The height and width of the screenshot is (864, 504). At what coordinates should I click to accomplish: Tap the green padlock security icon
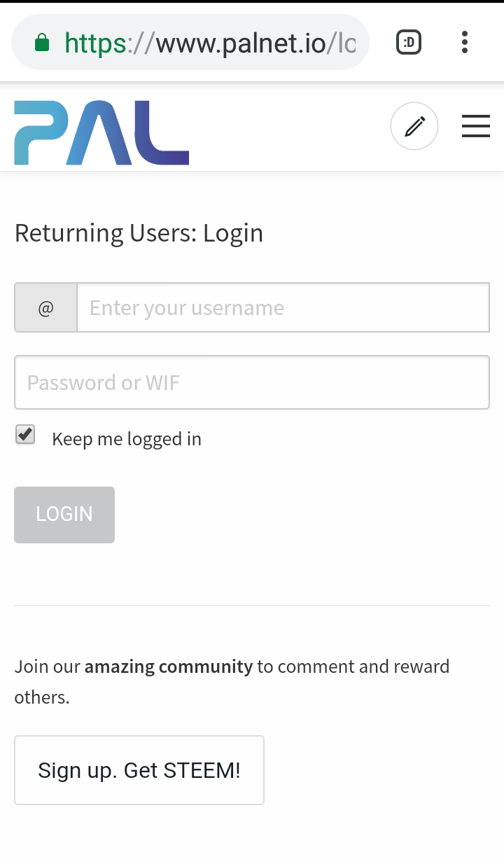[42, 43]
